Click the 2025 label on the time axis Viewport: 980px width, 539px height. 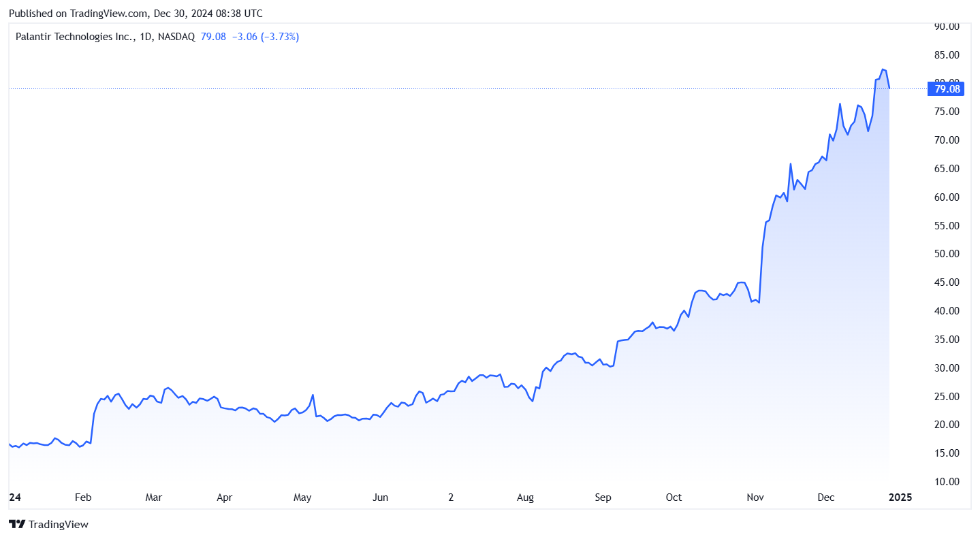pos(900,497)
